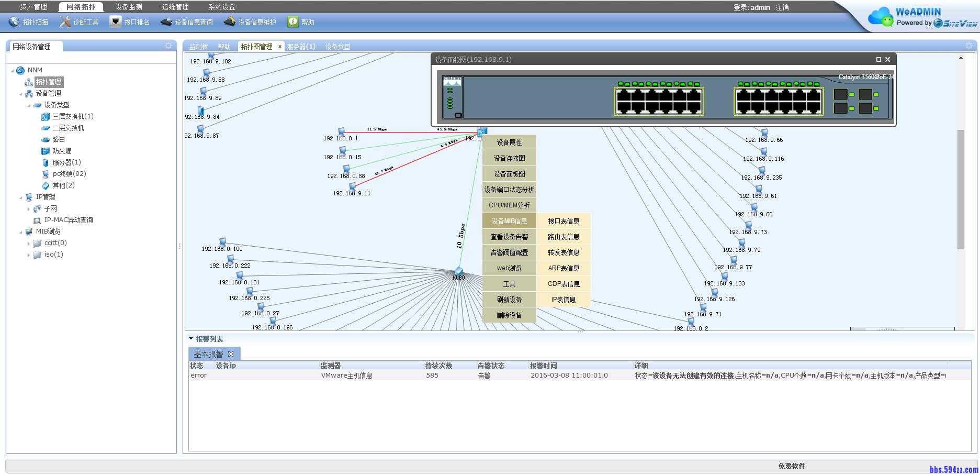
Task: Open the 诊断工具 wrench icon
Action: tap(65, 22)
